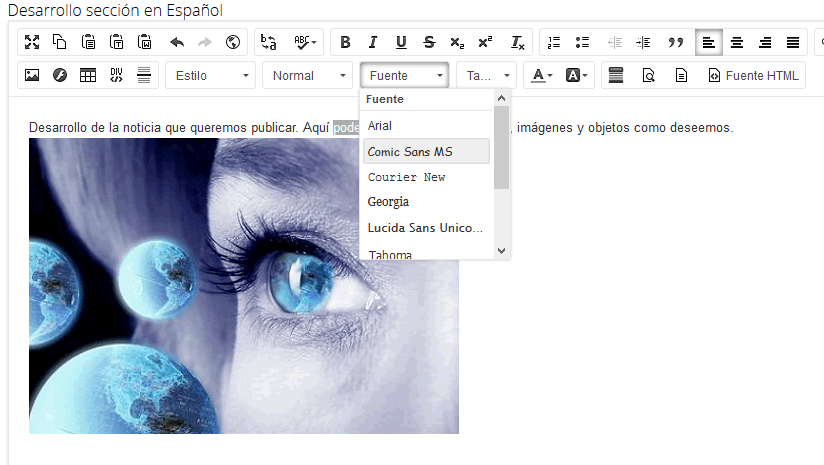Justify the text alignment

pos(793,42)
